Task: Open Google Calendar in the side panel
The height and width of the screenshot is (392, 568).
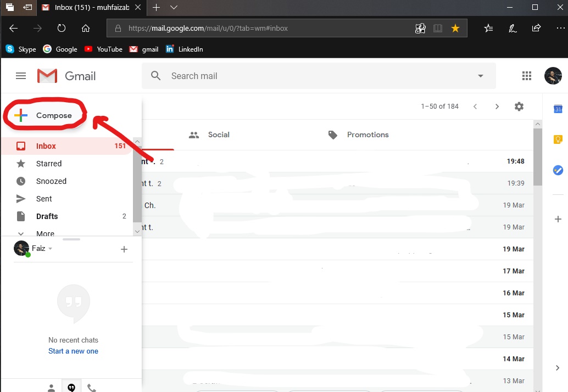Action: (558, 109)
